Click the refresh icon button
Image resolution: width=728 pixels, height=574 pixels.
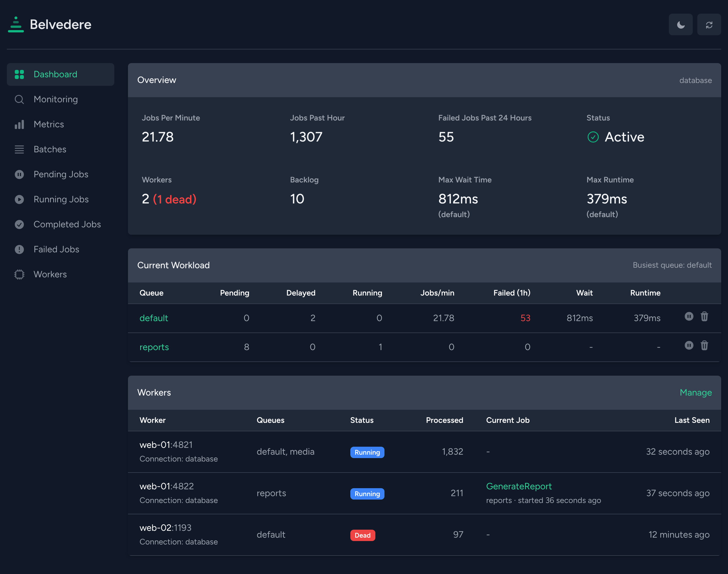(709, 24)
